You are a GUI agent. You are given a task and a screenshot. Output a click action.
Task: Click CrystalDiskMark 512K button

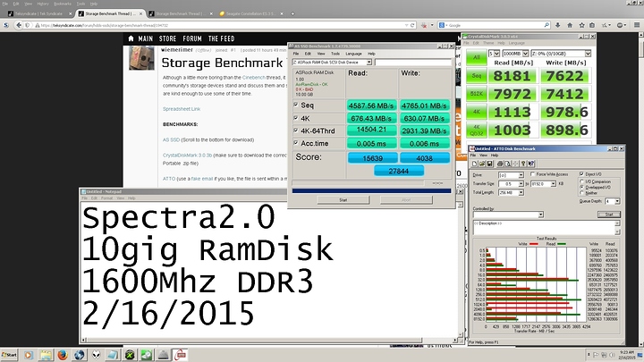477,94
